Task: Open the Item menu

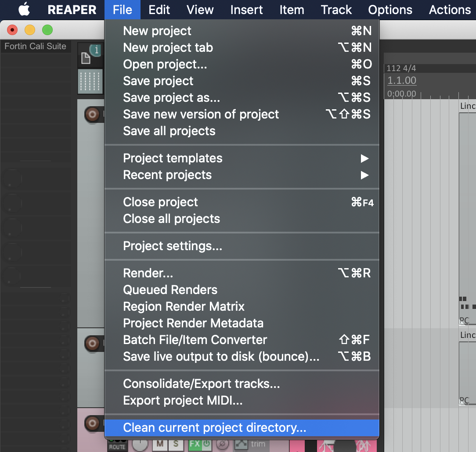Action: click(292, 10)
